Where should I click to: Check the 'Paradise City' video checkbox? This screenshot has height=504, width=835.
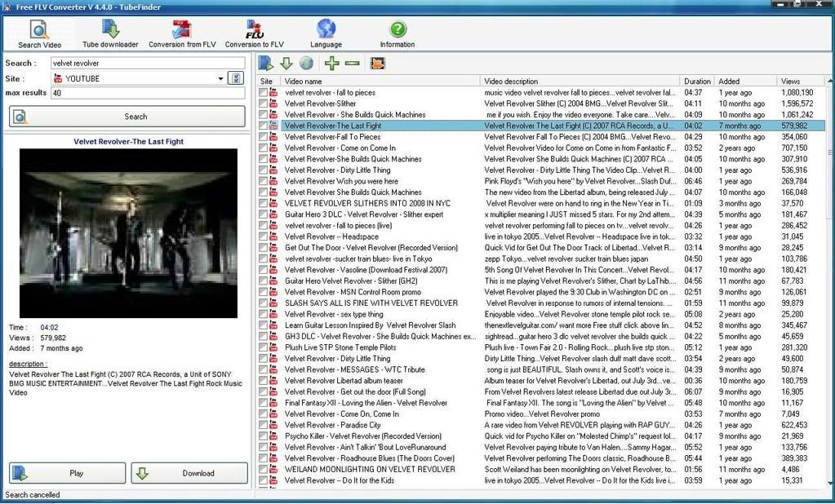(263, 425)
